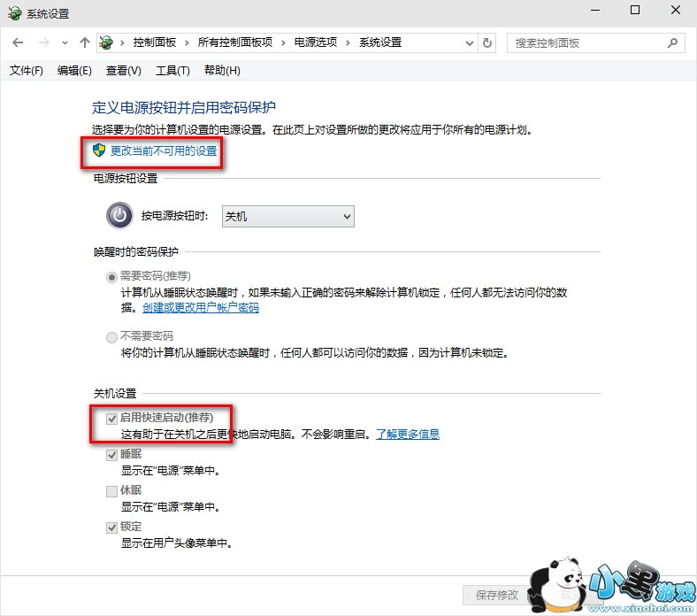Click the UAC shield icon
This screenshot has width=697, height=616.
(99, 150)
